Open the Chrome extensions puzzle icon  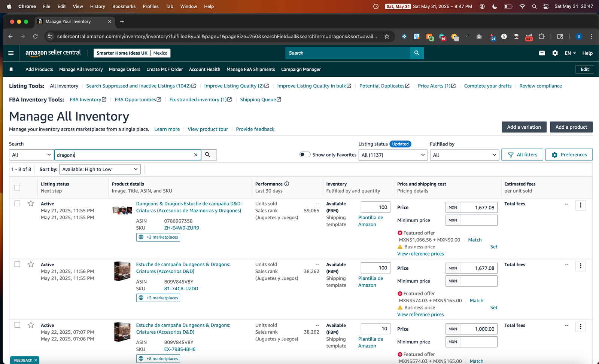tap(541, 36)
